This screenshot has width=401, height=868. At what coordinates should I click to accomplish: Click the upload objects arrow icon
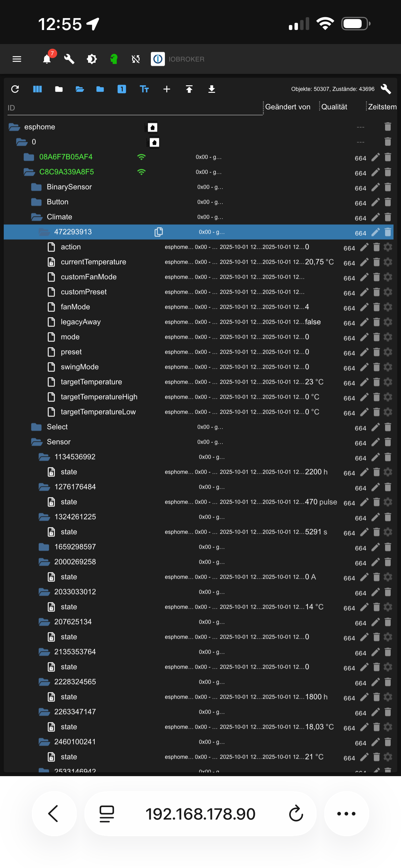pyautogui.click(x=189, y=89)
